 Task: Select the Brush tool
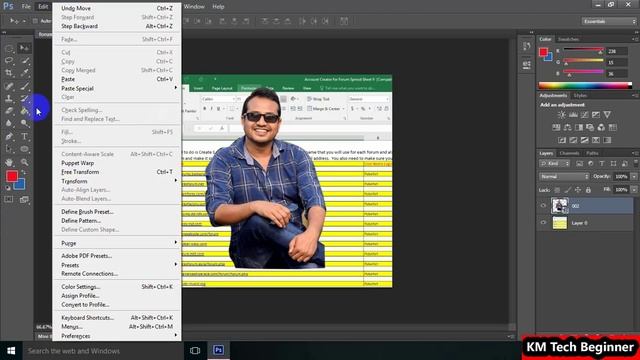click(x=24, y=86)
